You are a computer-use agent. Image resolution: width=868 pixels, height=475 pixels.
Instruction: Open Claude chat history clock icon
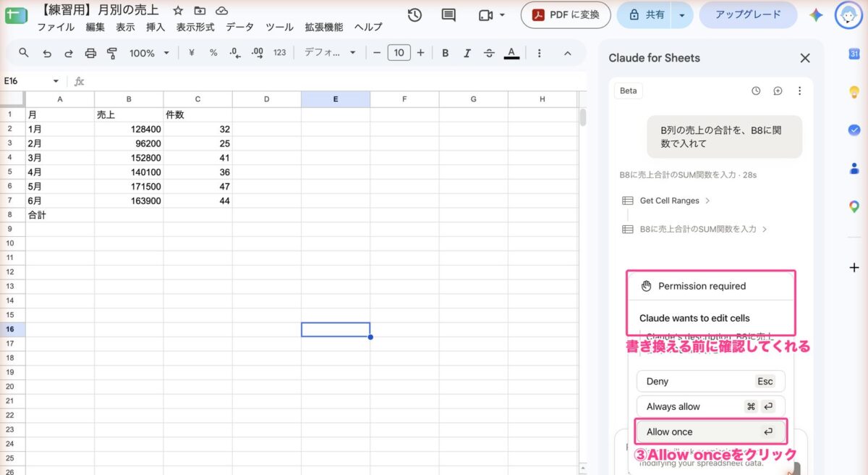pos(756,91)
